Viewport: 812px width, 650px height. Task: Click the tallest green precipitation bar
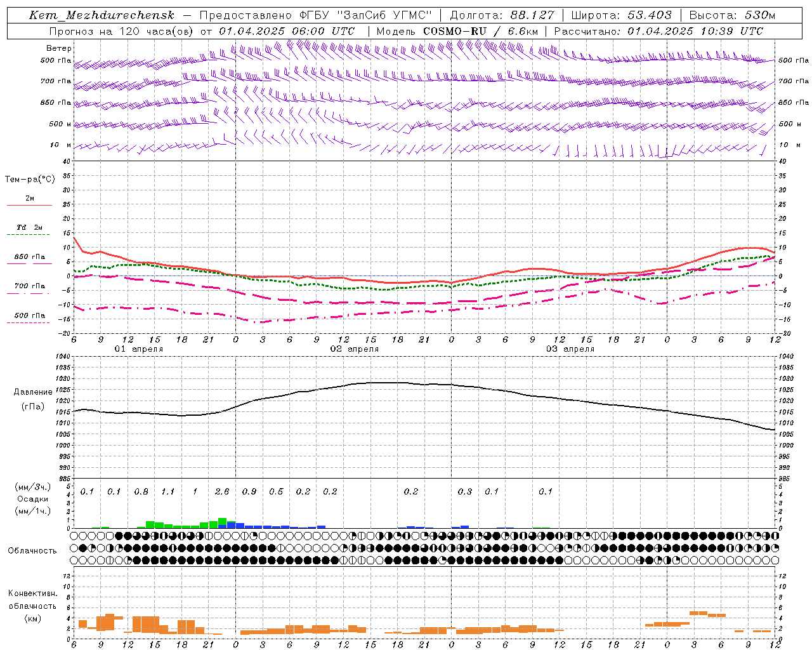point(222,523)
